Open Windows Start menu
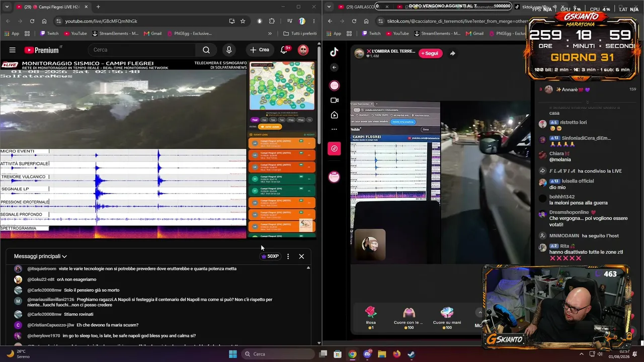 tap(232, 354)
